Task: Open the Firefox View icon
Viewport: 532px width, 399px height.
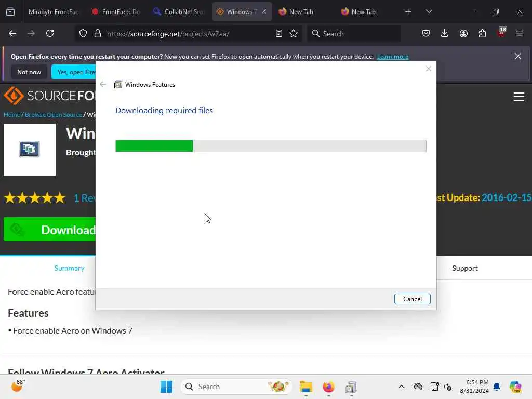Action: [10, 12]
